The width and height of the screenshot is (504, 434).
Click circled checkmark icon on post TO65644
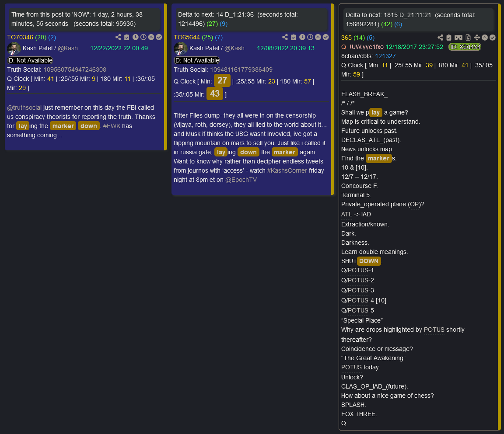[325, 37]
